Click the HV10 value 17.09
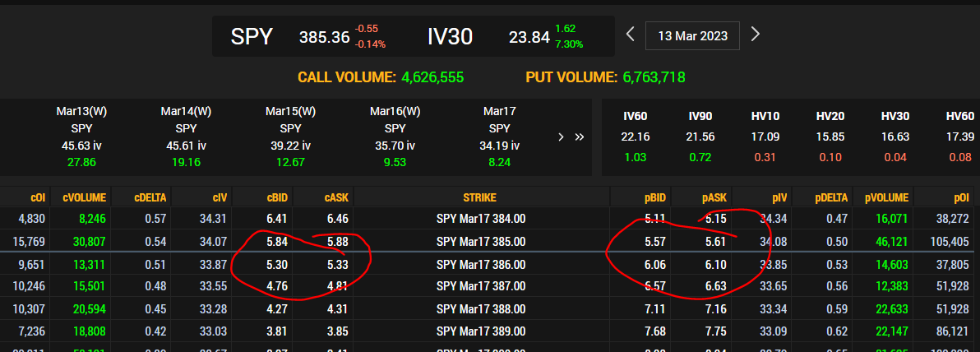 [x=765, y=137]
